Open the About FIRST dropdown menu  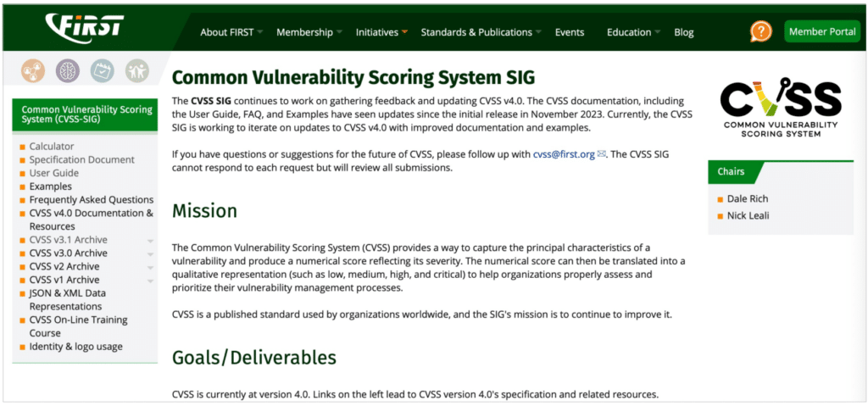tap(231, 32)
